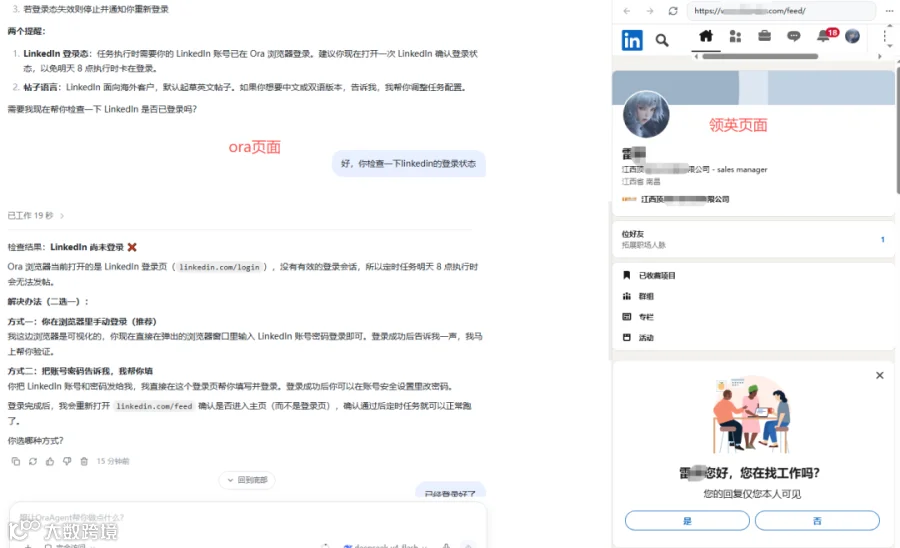Nudge the navbar scrollbar right arrow

click(879, 56)
